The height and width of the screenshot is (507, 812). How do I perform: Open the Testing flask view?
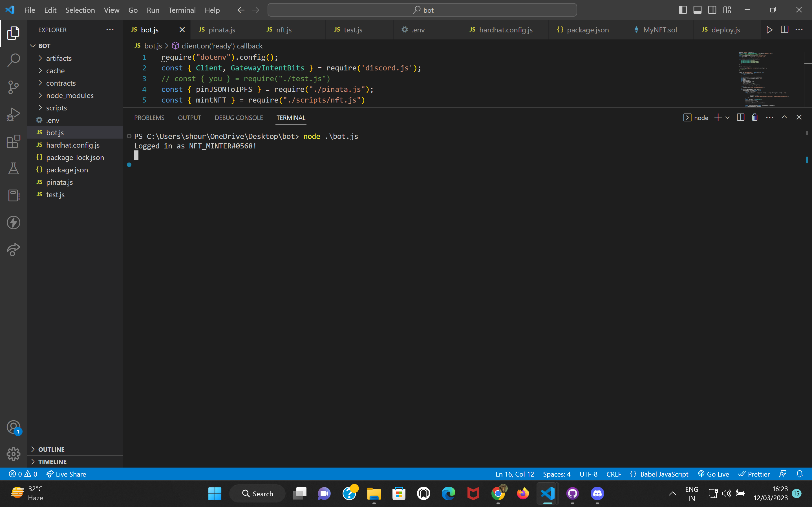tap(14, 168)
